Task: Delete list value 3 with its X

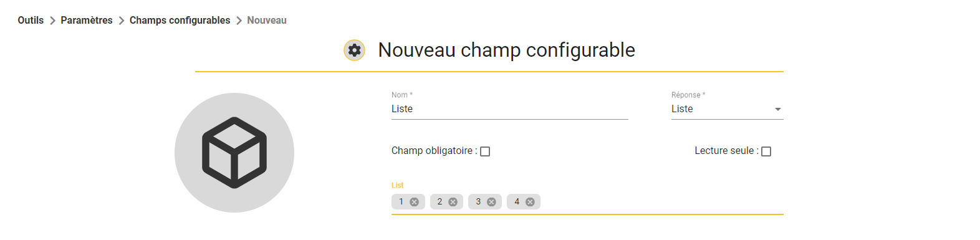Action: tap(491, 202)
